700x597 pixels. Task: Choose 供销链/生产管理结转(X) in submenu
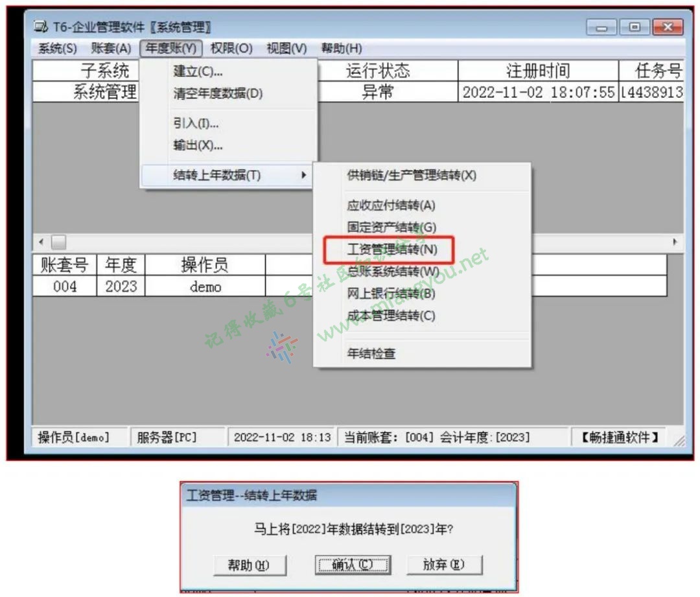click(x=412, y=176)
